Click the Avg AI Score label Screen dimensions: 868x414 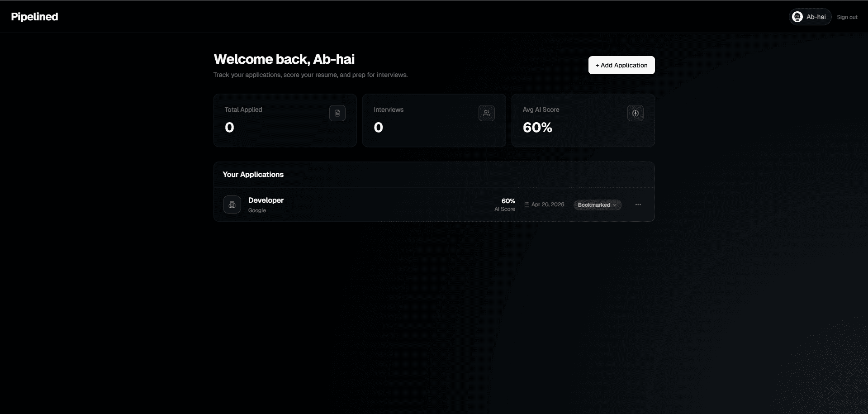click(541, 109)
